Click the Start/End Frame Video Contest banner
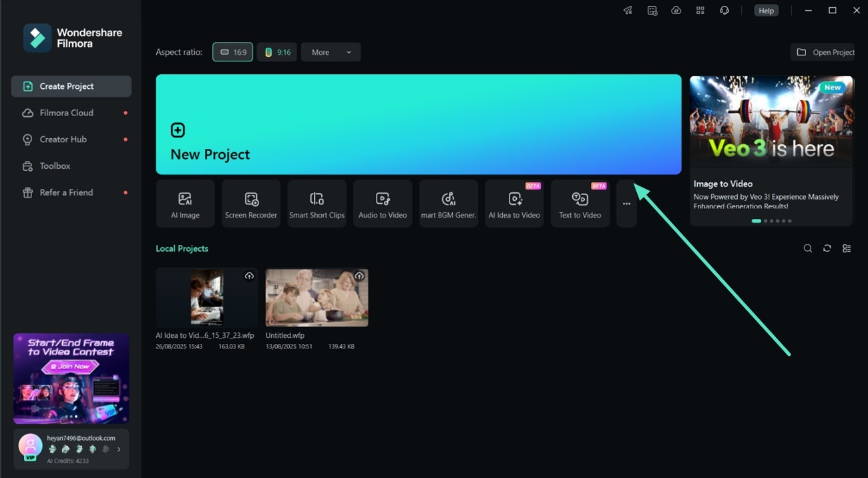The height and width of the screenshot is (478, 868). click(x=71, y=379)
